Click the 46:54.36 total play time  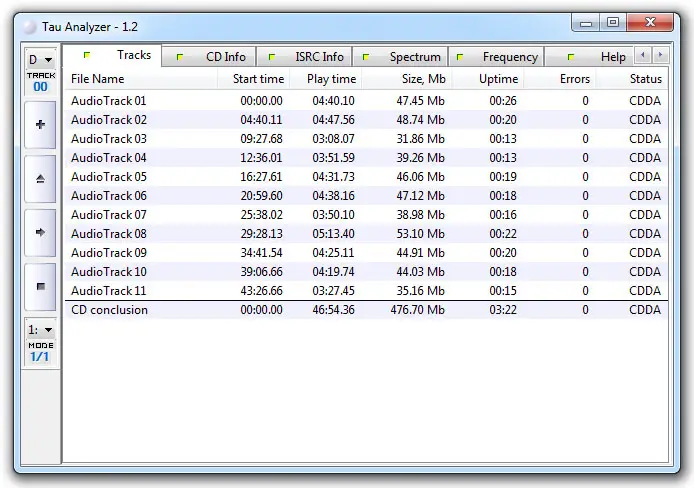click(x=333, y=310)
